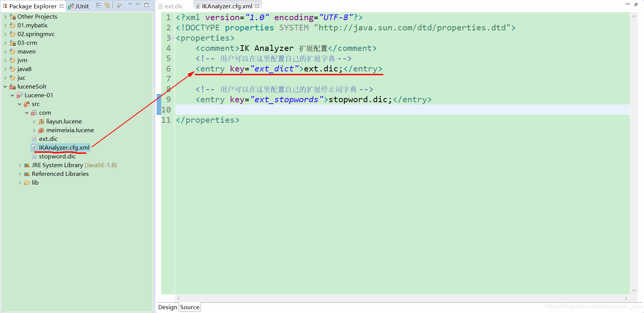Toggle Link with Editor icon

[107, 5]
